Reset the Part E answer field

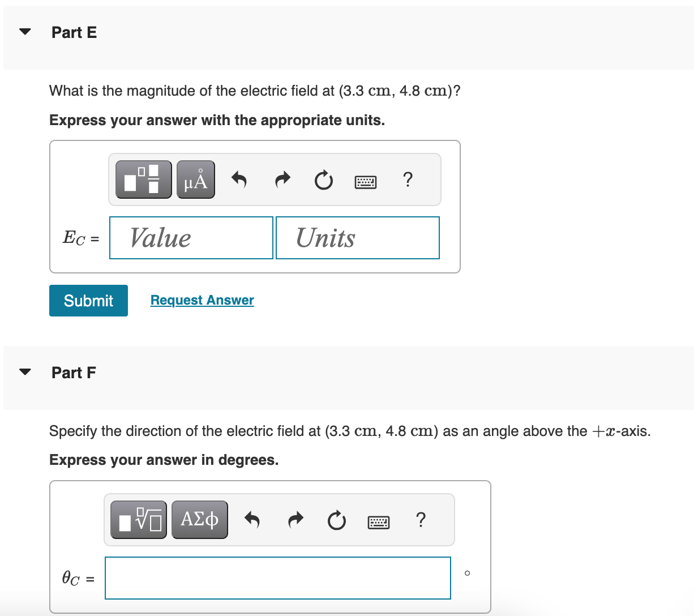coord(323,179)
